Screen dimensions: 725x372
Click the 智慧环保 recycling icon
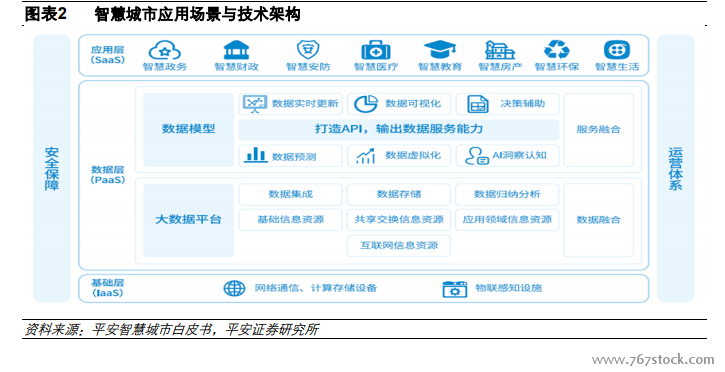(x=557, y=49)
